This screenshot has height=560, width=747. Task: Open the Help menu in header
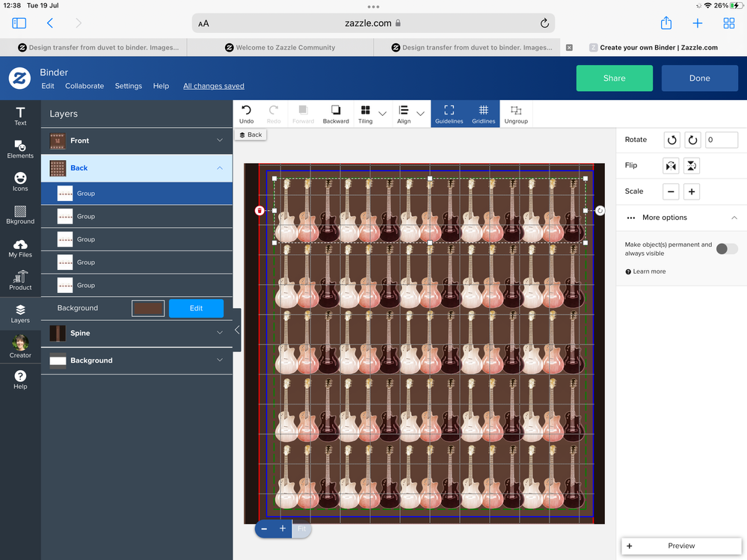(x=161, y=86)
